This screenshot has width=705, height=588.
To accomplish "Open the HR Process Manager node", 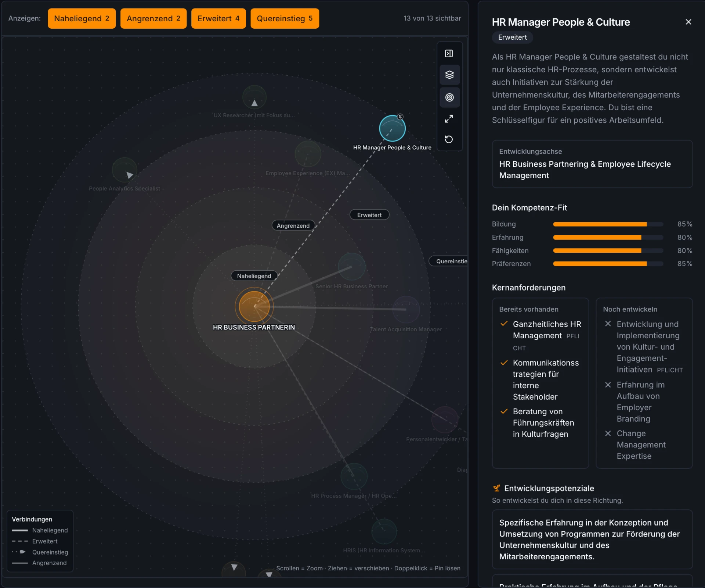I will (x=354, y=477).
